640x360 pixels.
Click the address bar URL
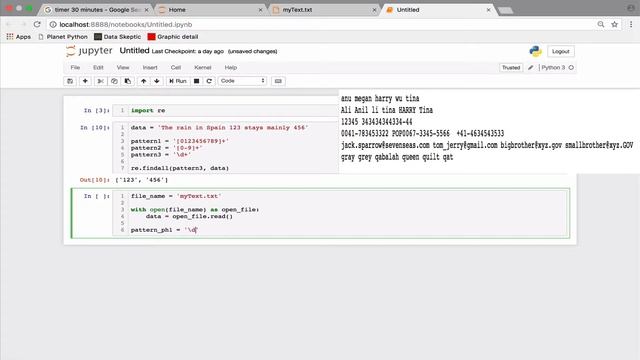(x=126, y=24)
